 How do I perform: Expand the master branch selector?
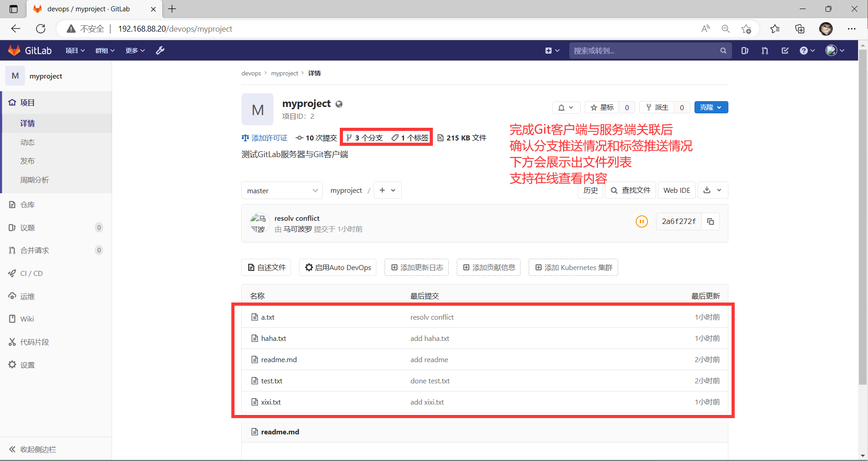282,191
